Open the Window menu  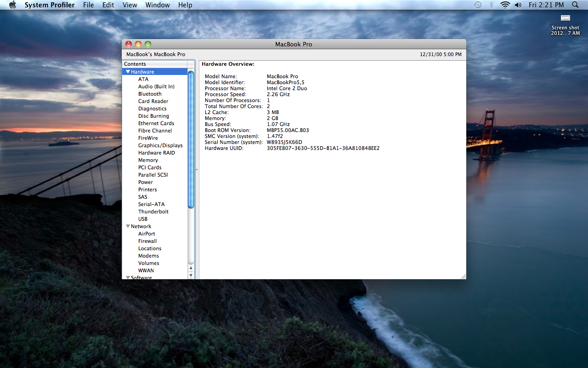click(x=158, y=5)
